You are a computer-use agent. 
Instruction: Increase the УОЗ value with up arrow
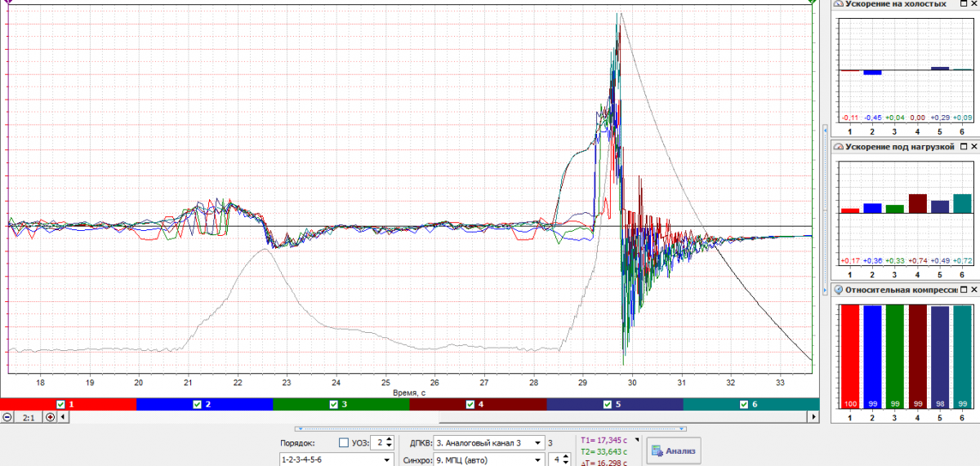point(388,439)
